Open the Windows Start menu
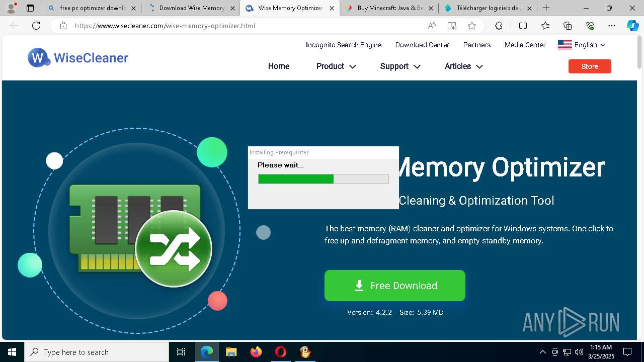Screen dimensions: 644x362 tap(12, 352)
